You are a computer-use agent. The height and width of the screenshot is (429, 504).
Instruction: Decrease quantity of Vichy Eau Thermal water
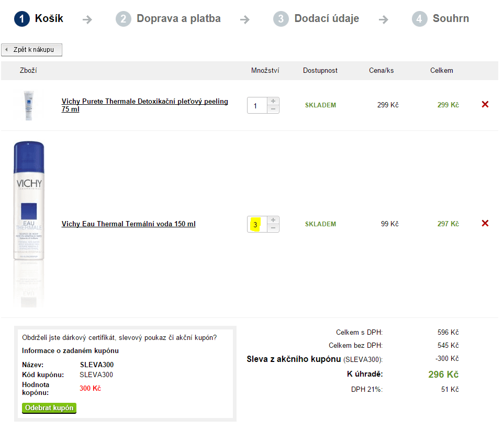click(273, 228)
